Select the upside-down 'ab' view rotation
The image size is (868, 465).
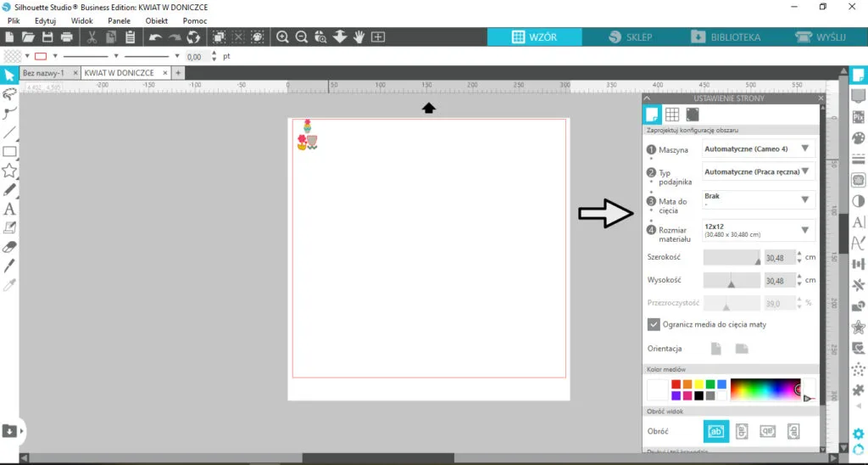tap(767, 431)
